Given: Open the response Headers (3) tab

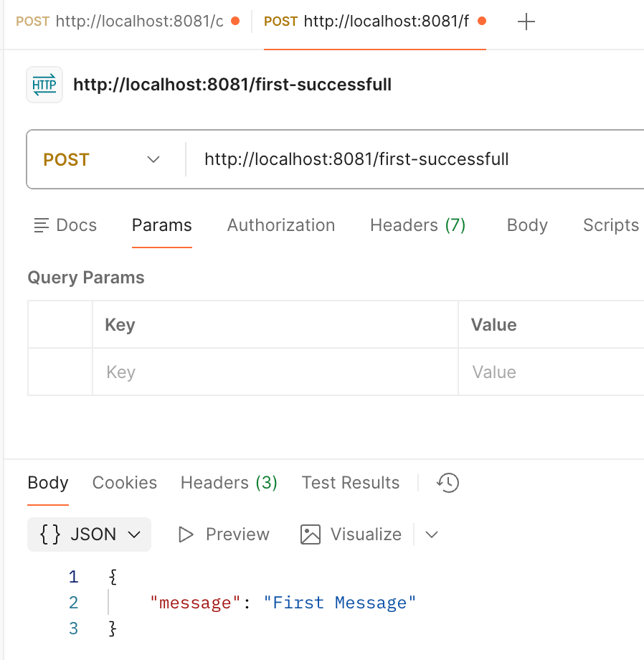Looking at the screenshot, I should [229, 483].
